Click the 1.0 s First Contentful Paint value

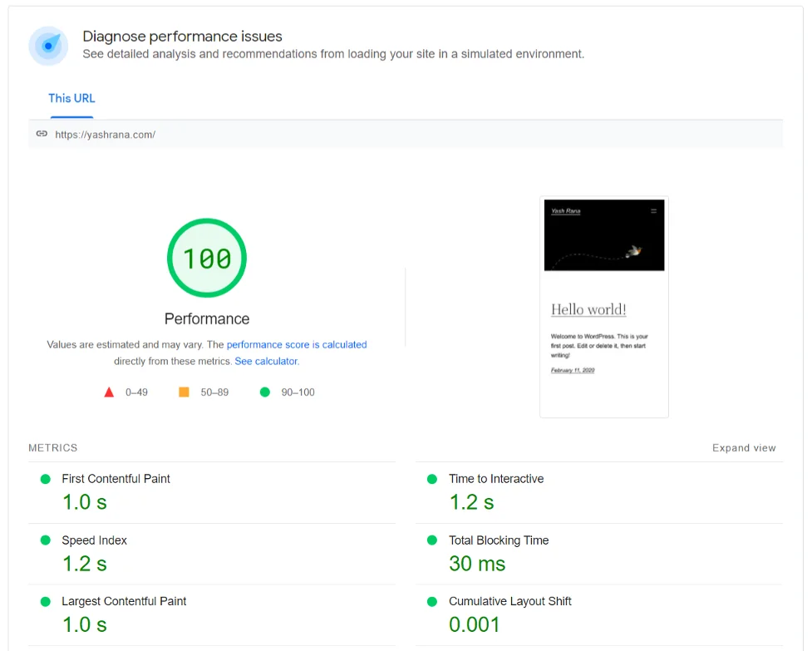(x=85, y=502)
